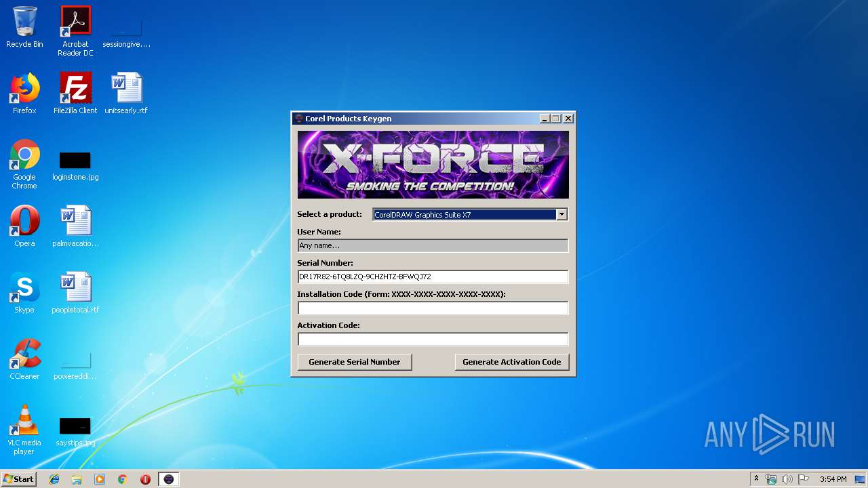
Task: Select the palmvacatio document icon
Action: click(x=75, y=226)
